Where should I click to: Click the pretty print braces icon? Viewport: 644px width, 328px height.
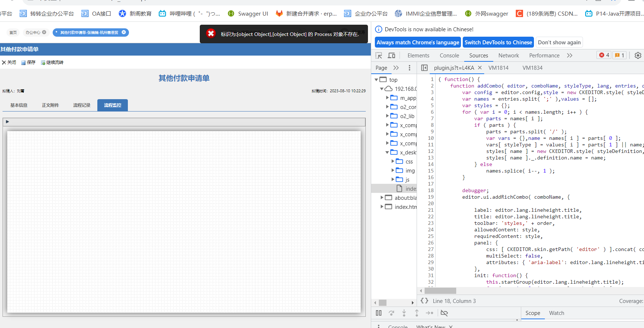424,301
